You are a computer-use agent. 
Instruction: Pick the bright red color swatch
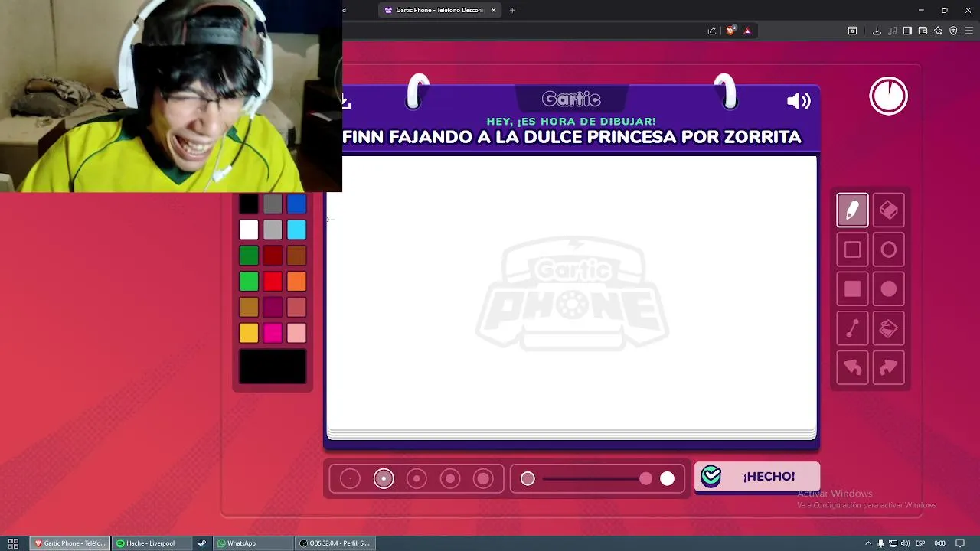tap(273, 282)
